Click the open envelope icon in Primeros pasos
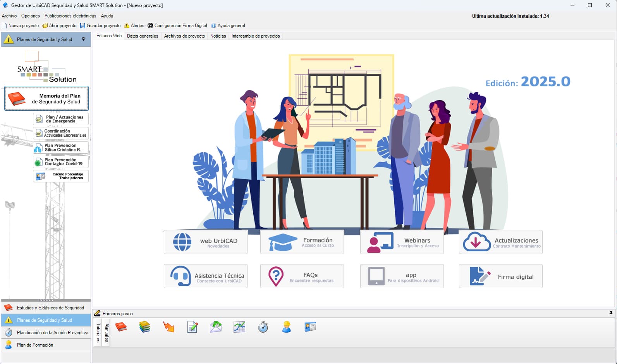617x364 pixels. [x=216, y=327]
